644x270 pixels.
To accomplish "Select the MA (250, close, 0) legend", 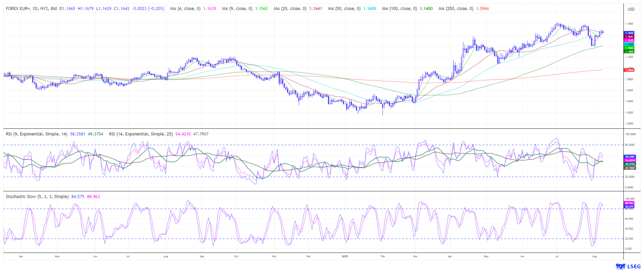I will pos(455,9).
